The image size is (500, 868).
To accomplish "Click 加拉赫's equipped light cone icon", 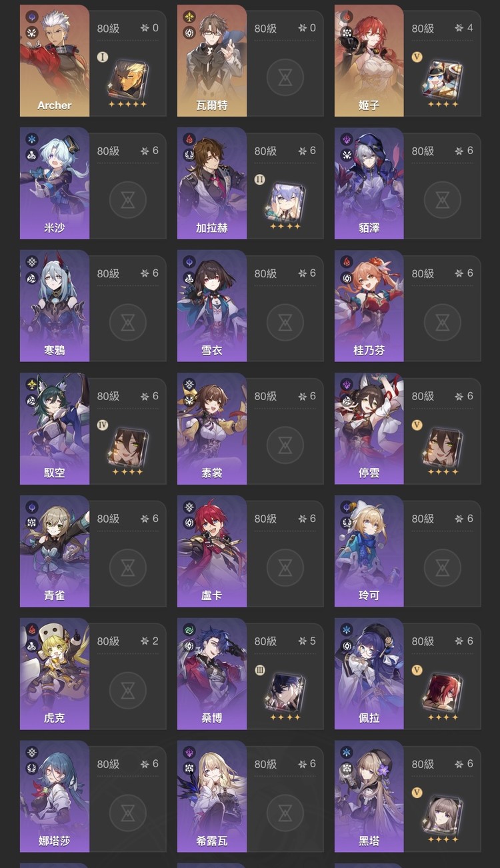I will (285, 201).
